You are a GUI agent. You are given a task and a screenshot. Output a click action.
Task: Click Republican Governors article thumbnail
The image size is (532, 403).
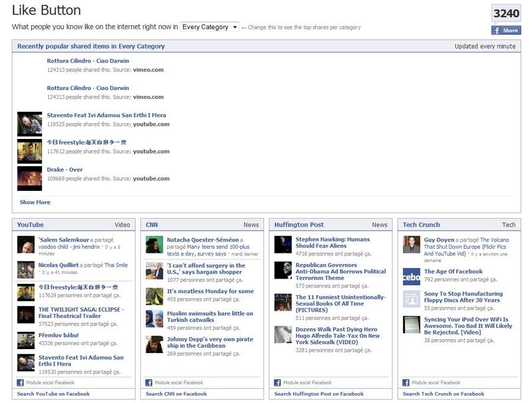click(x=283, y=271)
